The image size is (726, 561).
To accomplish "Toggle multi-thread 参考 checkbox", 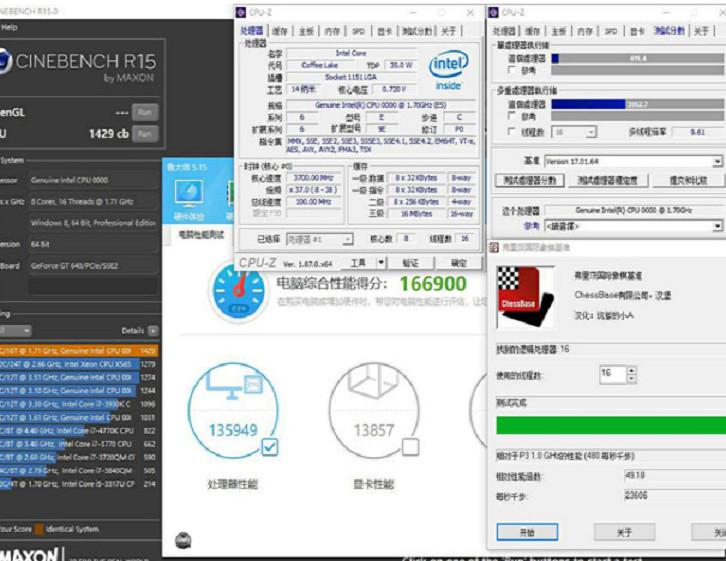I will click(512, 116).
